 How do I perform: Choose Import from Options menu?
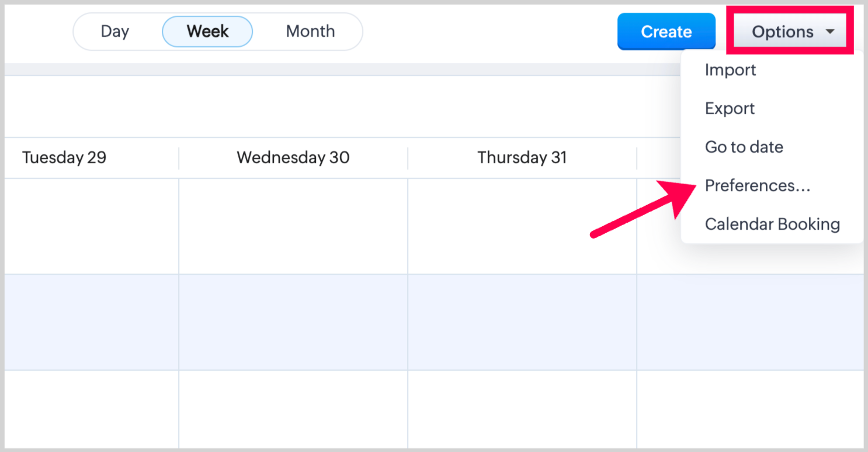pos(730,70)
